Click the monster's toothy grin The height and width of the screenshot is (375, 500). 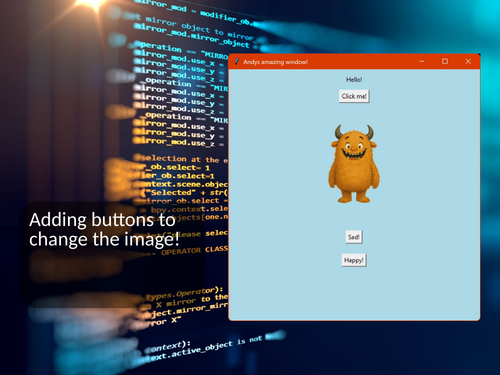[354, 154]
